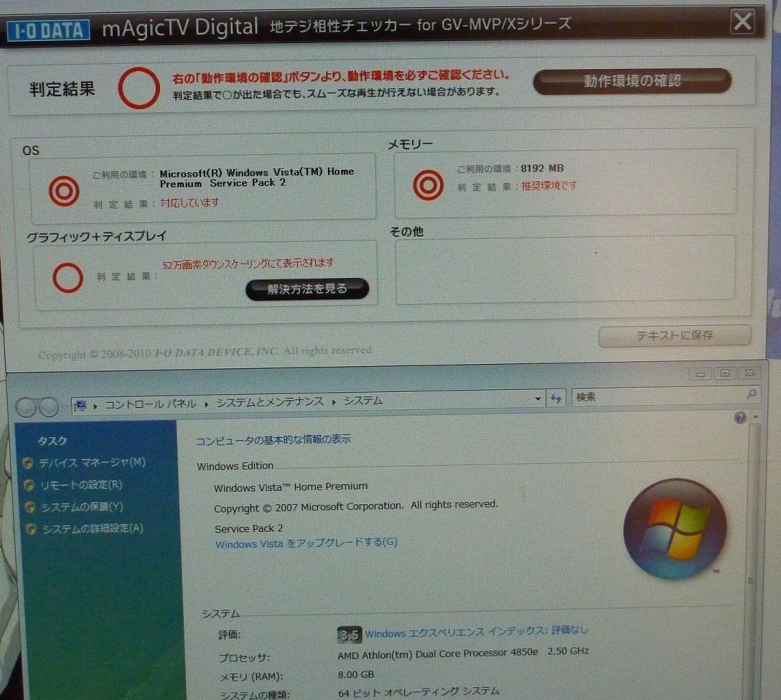
Task: Click the 3.5 experience score badge
Action: pyautogui.click(x=350, y=635)
